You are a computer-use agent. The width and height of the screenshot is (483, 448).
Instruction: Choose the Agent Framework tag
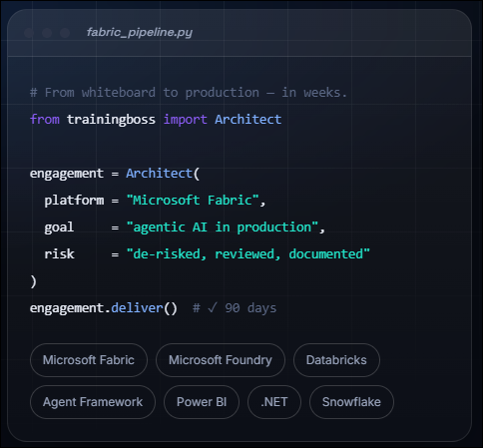[x=93, y=402]
